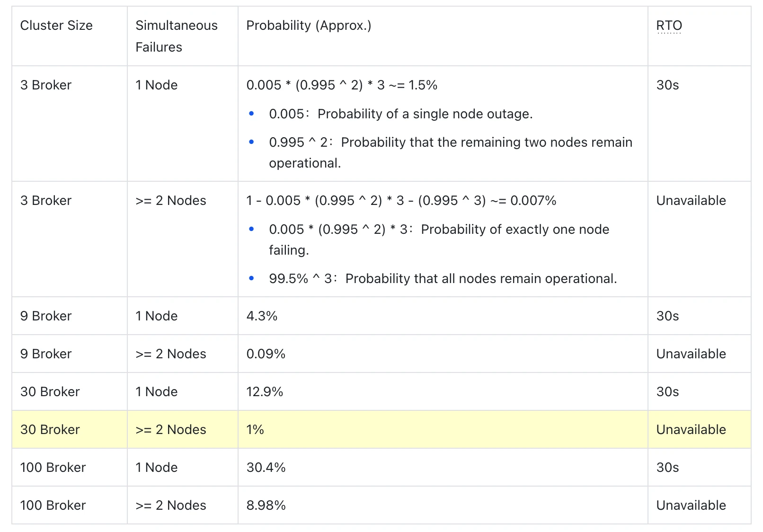
Task: Click the 'Probability (Approx.)' column header
Action: [309, 26]
